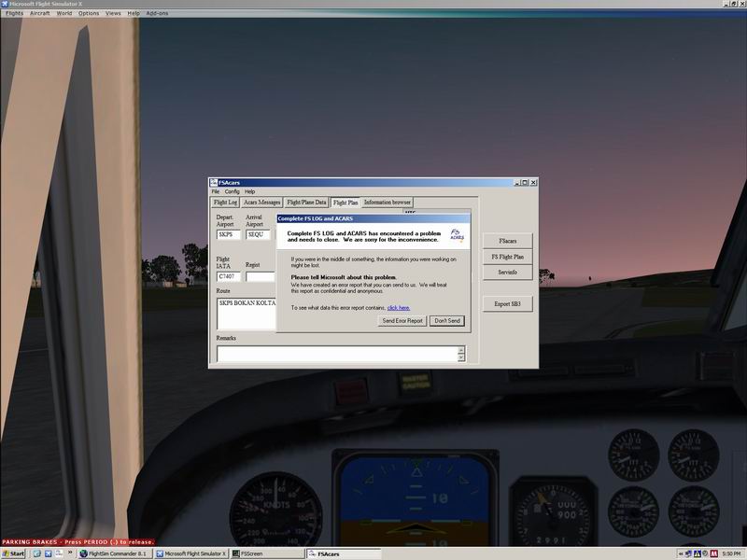
Task: Expand hidden system tray icons arrow
Action: click(681, 553)
